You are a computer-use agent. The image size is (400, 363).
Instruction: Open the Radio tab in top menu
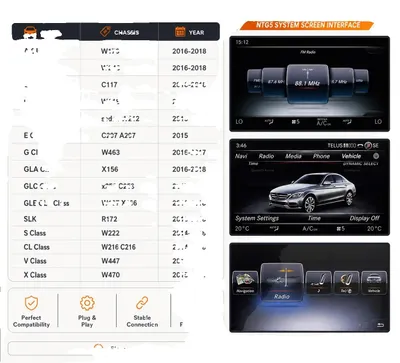click(x=266, y=156)
